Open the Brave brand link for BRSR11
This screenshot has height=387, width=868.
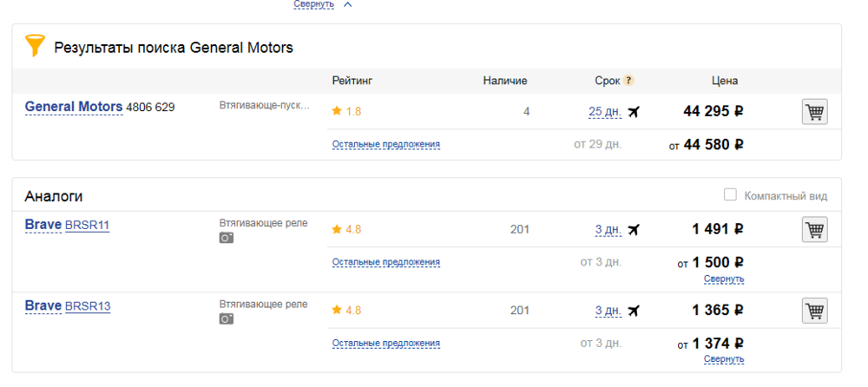(43, 225)
